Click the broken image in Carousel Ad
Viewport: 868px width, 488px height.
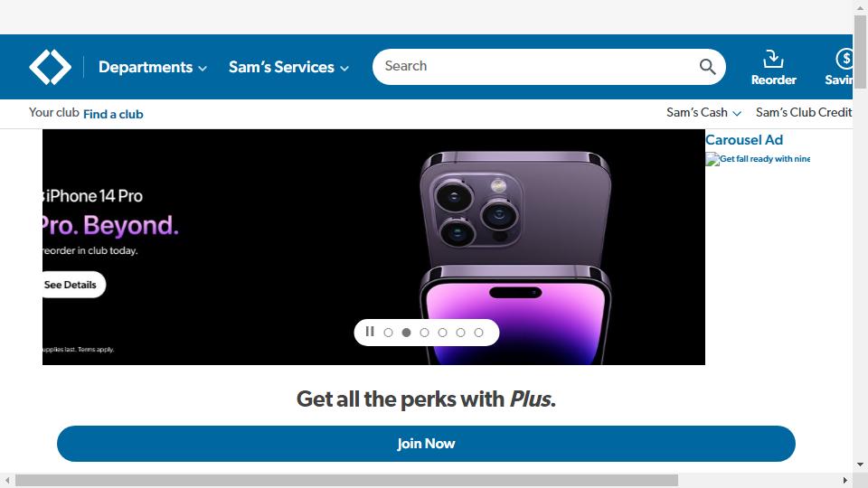point(712,159)
